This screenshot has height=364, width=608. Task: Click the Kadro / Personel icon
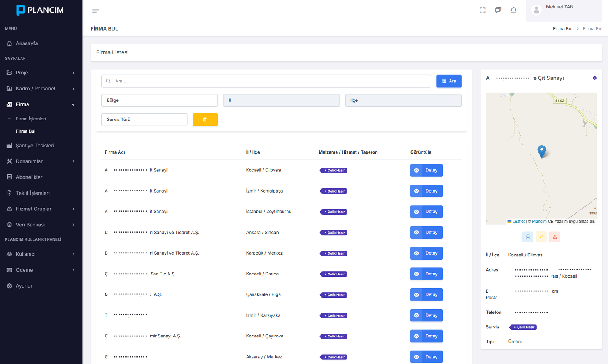pyautogui.click(x=9, y=89)
